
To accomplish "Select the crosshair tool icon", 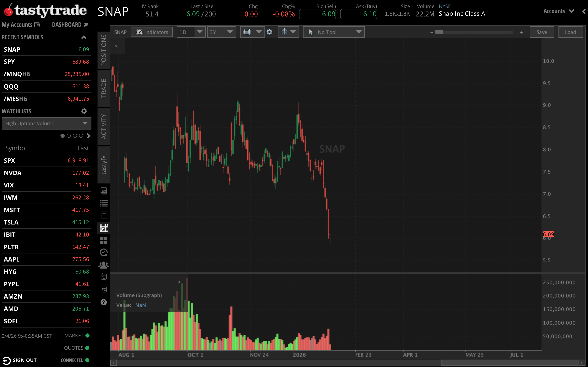I will (x=284, y=32).
